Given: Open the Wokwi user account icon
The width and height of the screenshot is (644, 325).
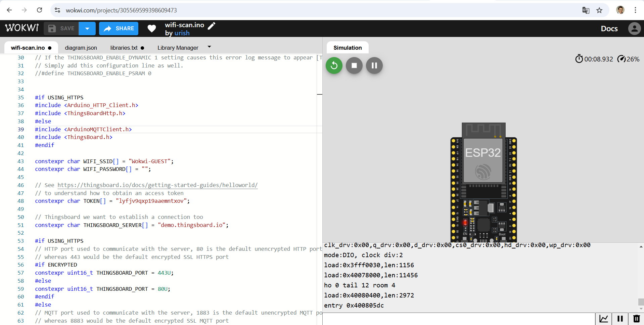Looking at the screenshot, I should [x=634, y=29].
